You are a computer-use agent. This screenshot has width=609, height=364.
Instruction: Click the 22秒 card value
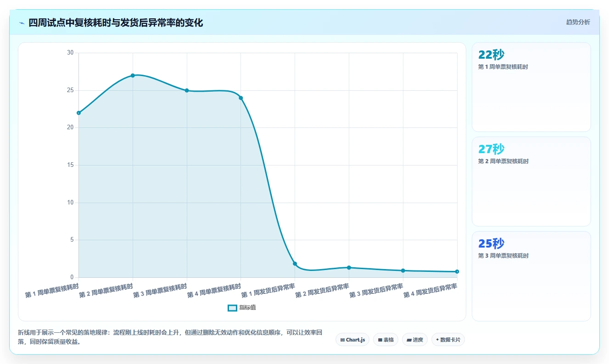coord(491,55)
